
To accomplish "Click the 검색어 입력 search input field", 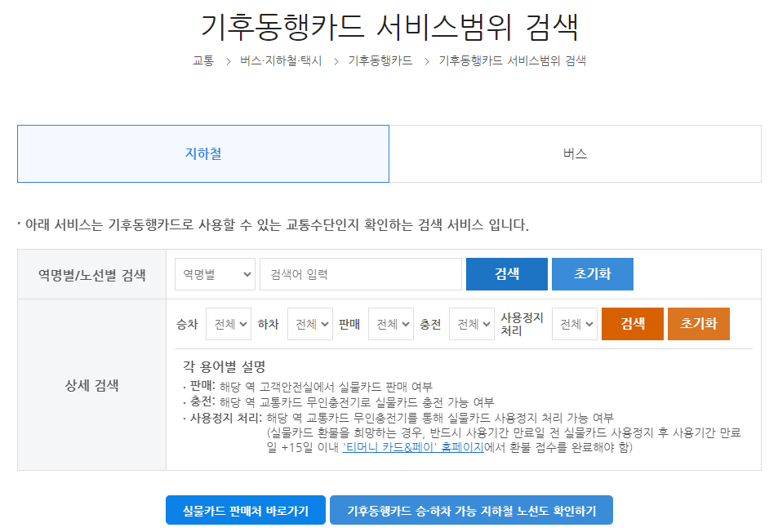I will pos(359,274).
